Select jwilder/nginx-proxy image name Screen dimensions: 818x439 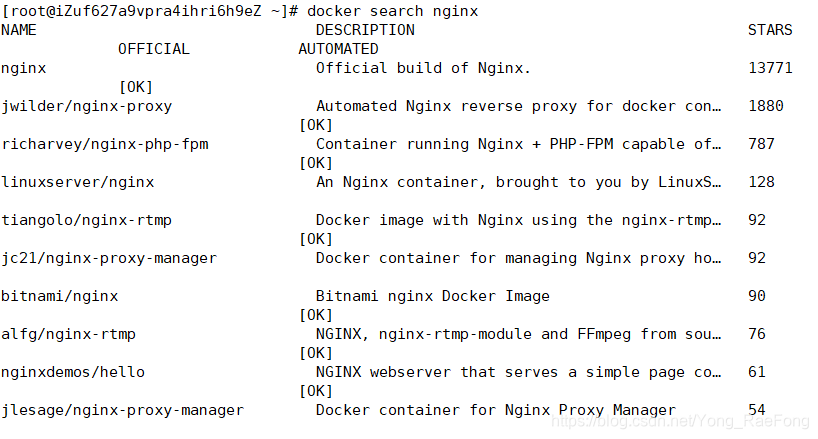[x=87, y=106]
